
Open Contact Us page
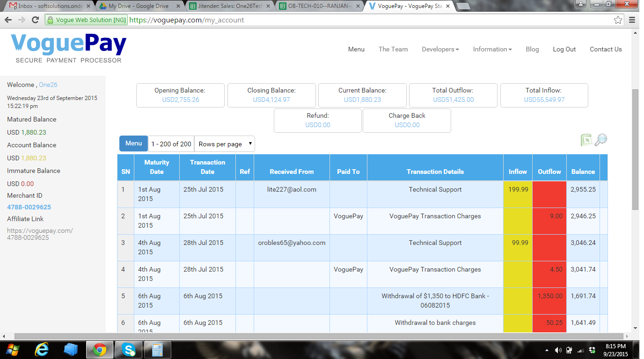coord(606,49)
